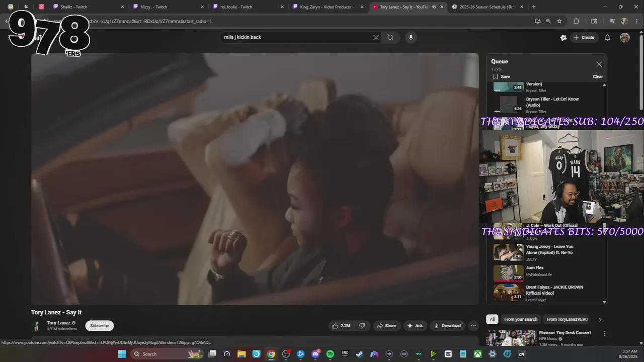
Task: Subscribe to Tory Lanez channel
Action: pyautogui.click(x=99, y=326)
